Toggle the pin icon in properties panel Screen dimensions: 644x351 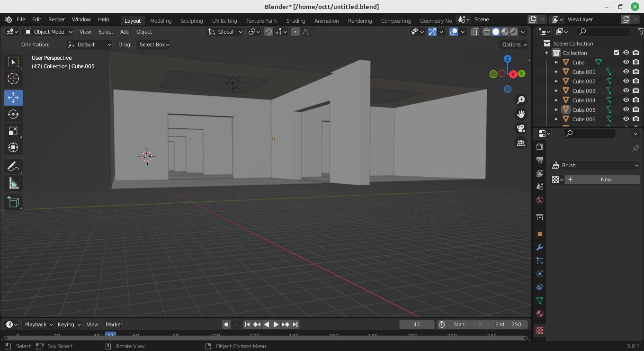click(x=636, y=148)
